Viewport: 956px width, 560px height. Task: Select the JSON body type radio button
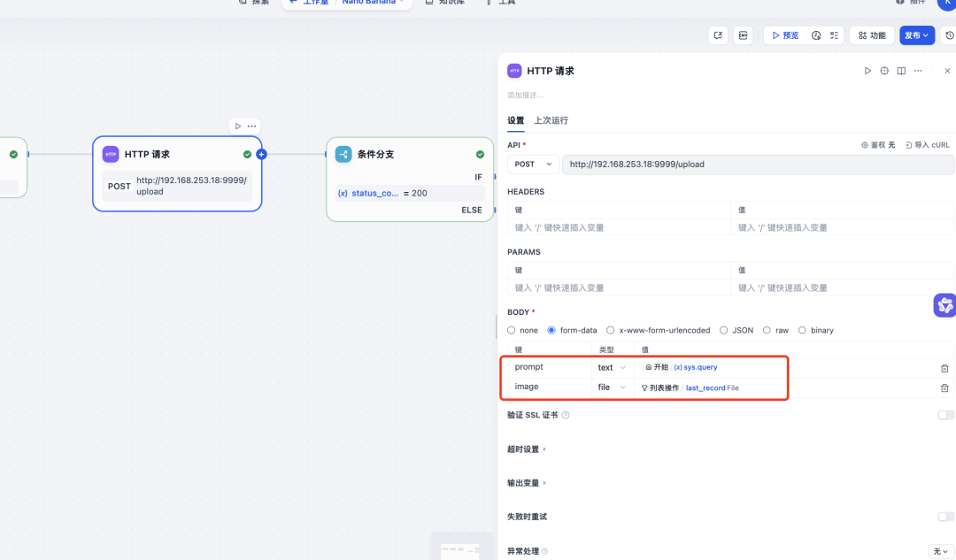[724, 329]
